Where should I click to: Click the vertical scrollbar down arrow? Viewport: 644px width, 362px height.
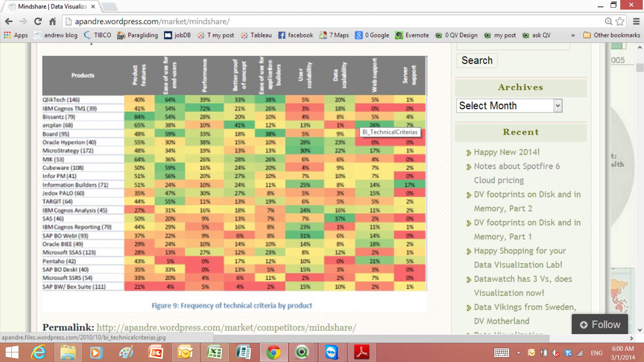[x=640, y=330]
